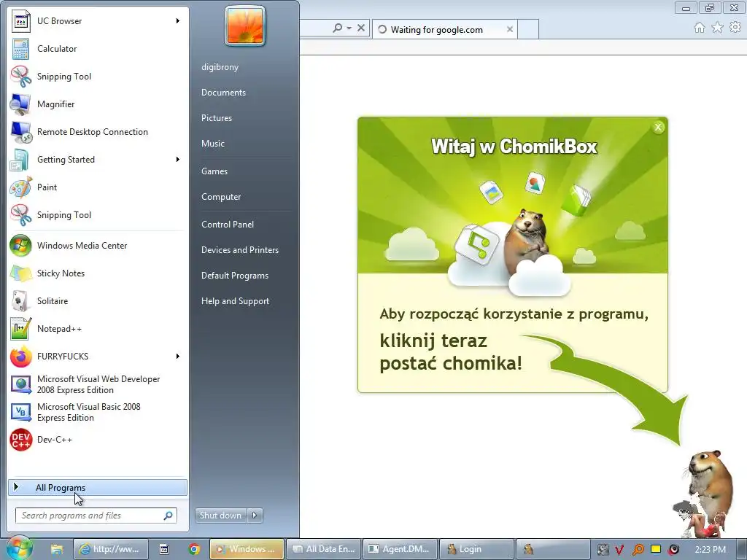Click the unlabeled hamster taskbar button

point(553,549)
